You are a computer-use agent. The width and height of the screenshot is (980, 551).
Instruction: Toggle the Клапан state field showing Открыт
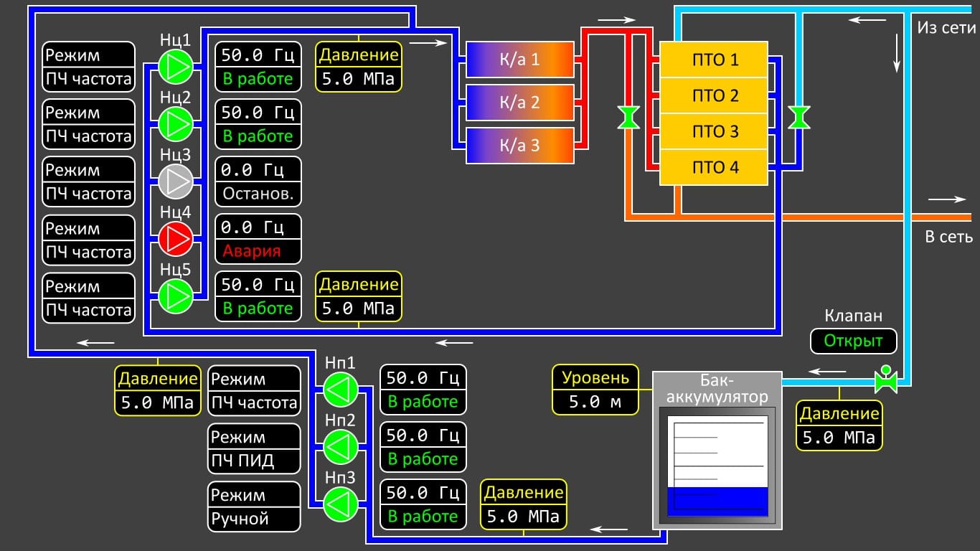(x=853, y=342)
